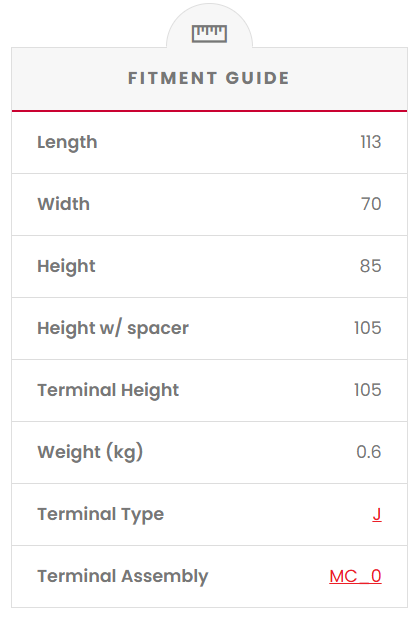This screenshot has height=617, width=419.
Task: Click the Weight (kg) label
Action: click(90, 452)
